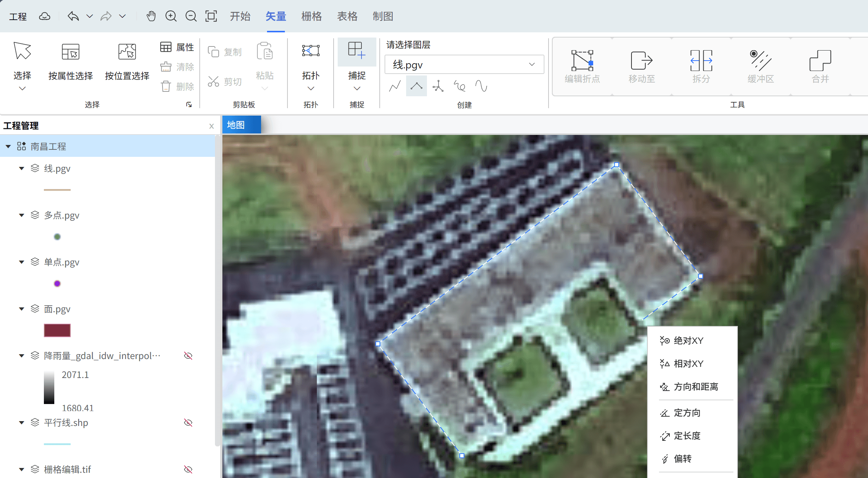This screenshot has width=868, height=478.
Task: Expand the 捕捉 snapping dropdown arrow
Action: point(357,88)
